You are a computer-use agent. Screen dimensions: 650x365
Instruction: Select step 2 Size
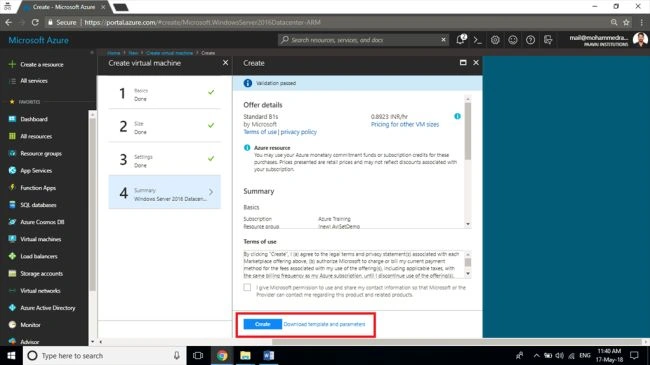click(165, 126)
